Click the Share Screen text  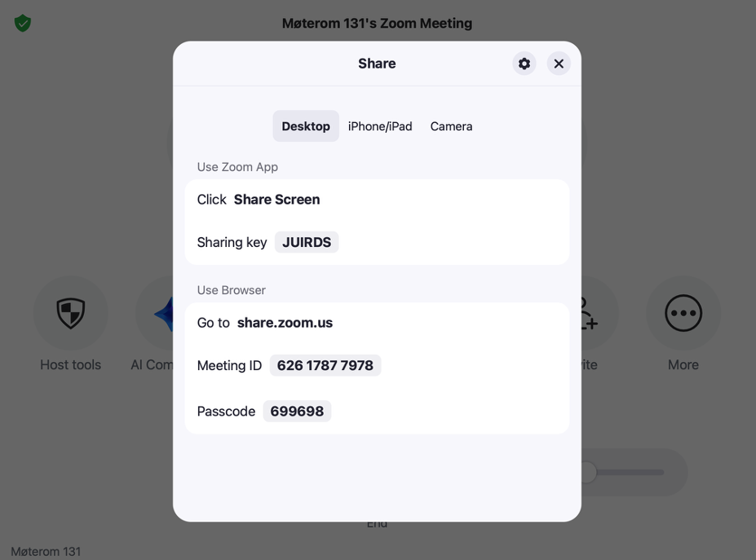276,200
